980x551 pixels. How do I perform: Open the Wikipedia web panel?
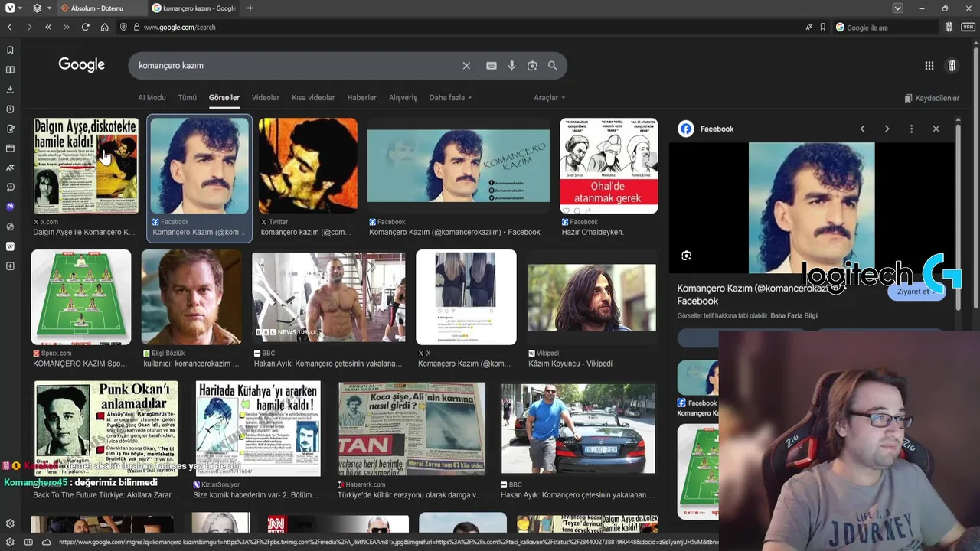tap(10, 246)
